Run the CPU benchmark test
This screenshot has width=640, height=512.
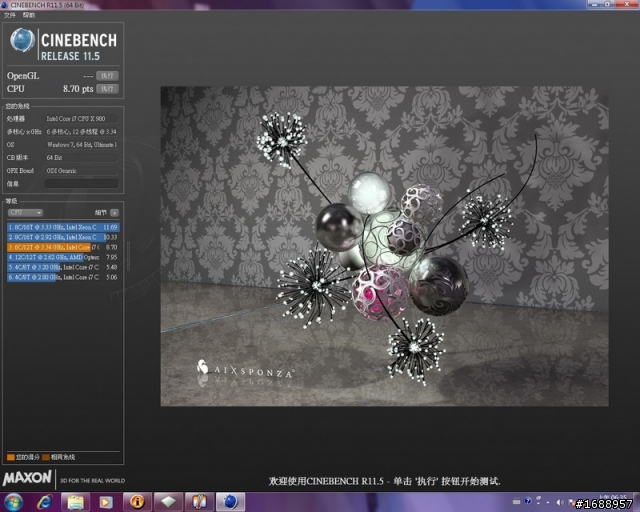pos(107,89)
